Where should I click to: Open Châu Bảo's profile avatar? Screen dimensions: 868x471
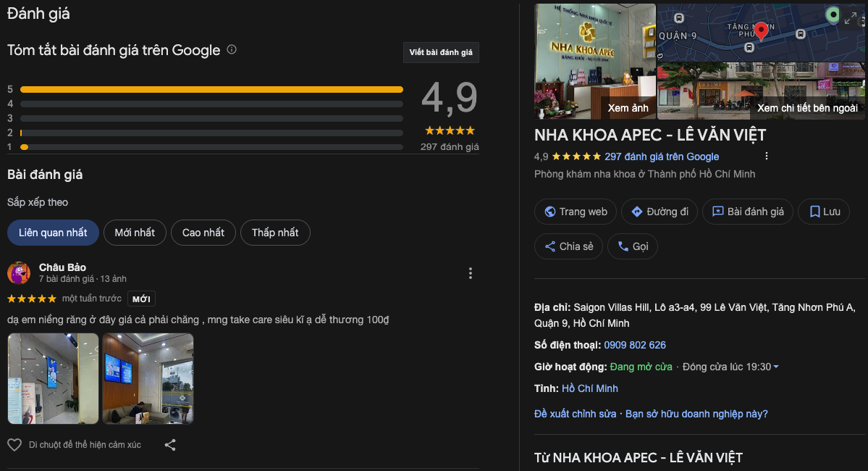[19, 273]
